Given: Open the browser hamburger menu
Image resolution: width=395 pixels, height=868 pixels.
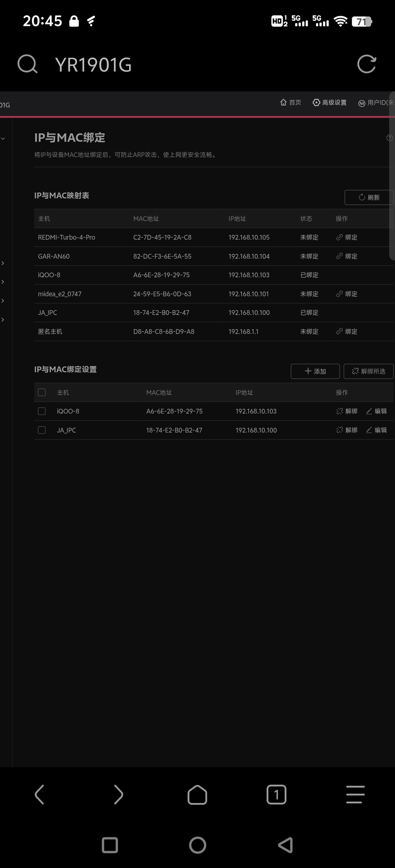Looking at the screenshot, I should coord(355,794).
